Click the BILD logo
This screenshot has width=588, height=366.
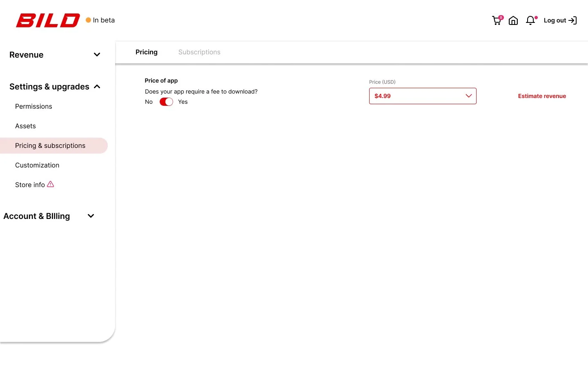47,20
